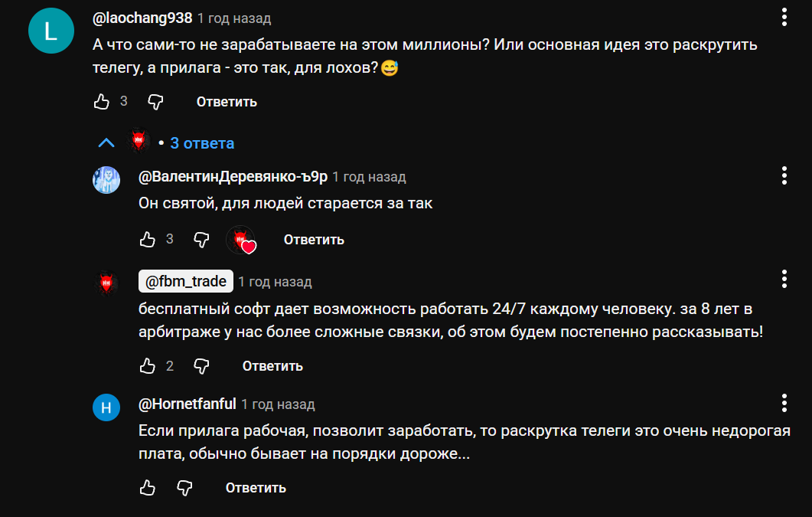Like @ВалентинДеревянко-ъ9р's reply
812x517 pixels.
(x=146, y=239)
